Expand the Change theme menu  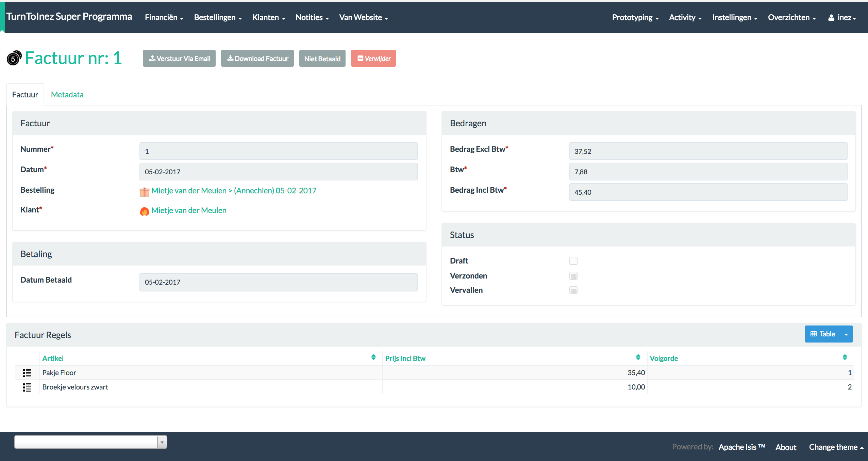tap(836, 447)
